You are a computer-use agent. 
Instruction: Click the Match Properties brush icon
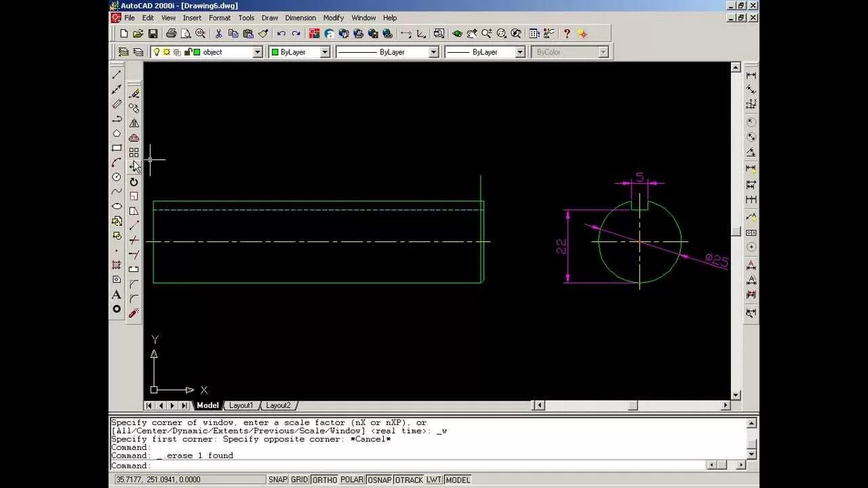(263, 33)
